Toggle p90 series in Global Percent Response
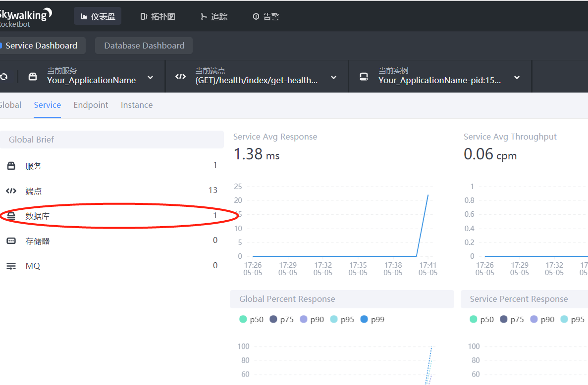The image size is (588, 385). [312, 320]
